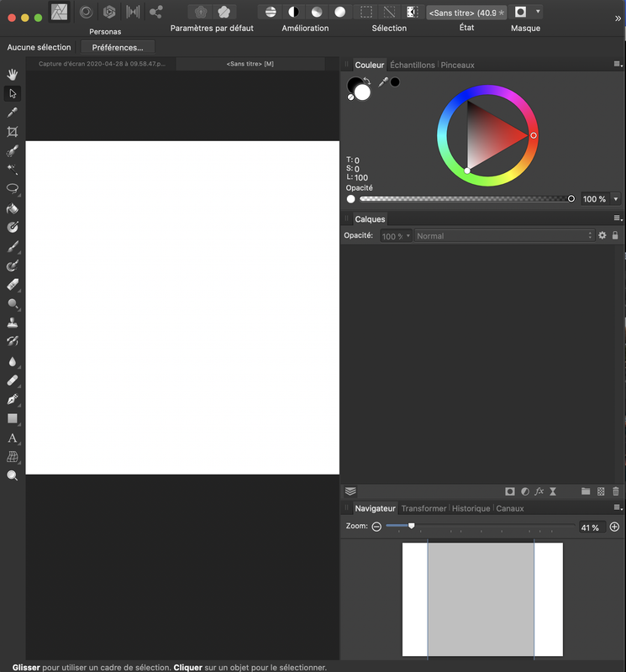This screenshot has height=672, width=626.
Task: Select the Dodge Brush tool
Action: coord(13,303)
